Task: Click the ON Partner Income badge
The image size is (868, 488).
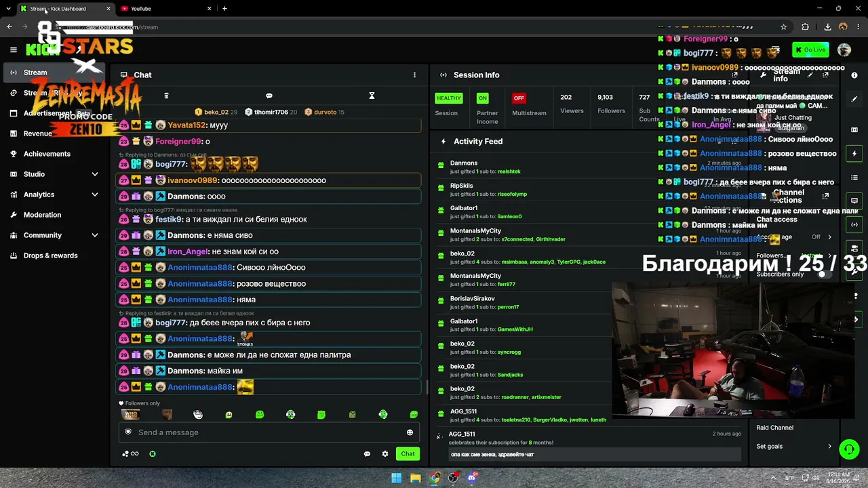Action: [x=482, y=98]
